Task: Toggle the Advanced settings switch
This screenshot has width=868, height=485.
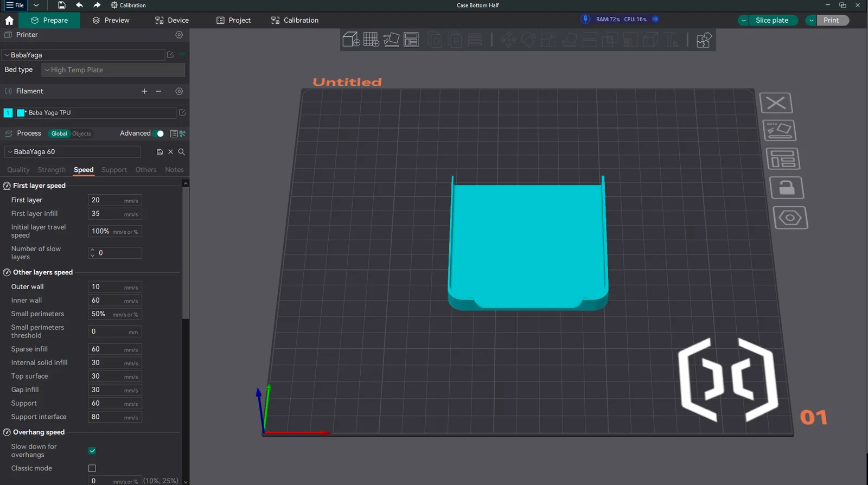Action: [x=158, y=133]
